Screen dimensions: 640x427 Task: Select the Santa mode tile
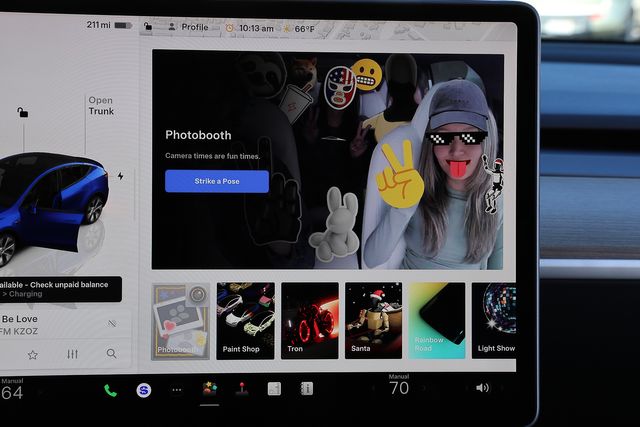[x=373, y=320]
